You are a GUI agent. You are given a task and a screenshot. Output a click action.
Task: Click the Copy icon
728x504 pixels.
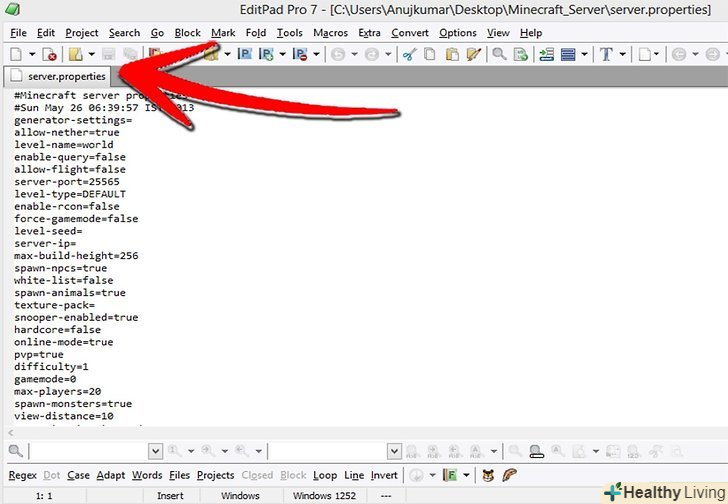point(430,54)
